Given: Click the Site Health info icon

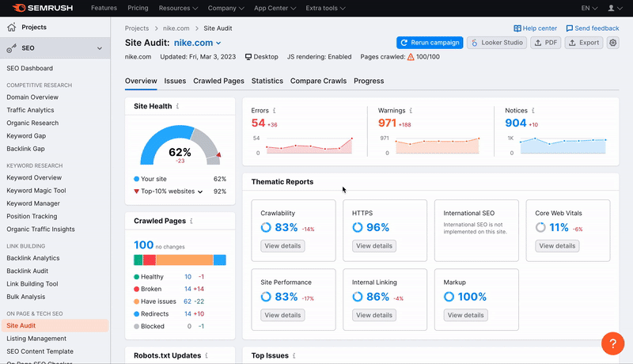Looking at the screenshot, I should pyautogui.click(x=177, y=106).
